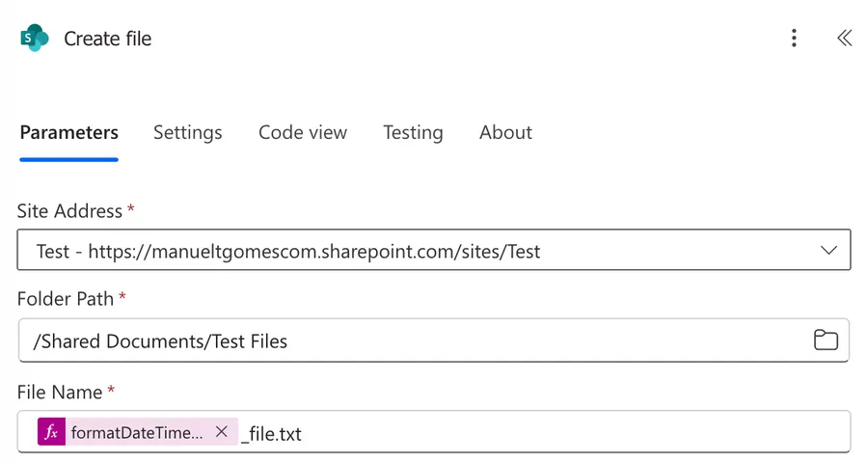Click Site Address field showing Test site URL
Screen dimensions: 868x463
tap(386, 251)
